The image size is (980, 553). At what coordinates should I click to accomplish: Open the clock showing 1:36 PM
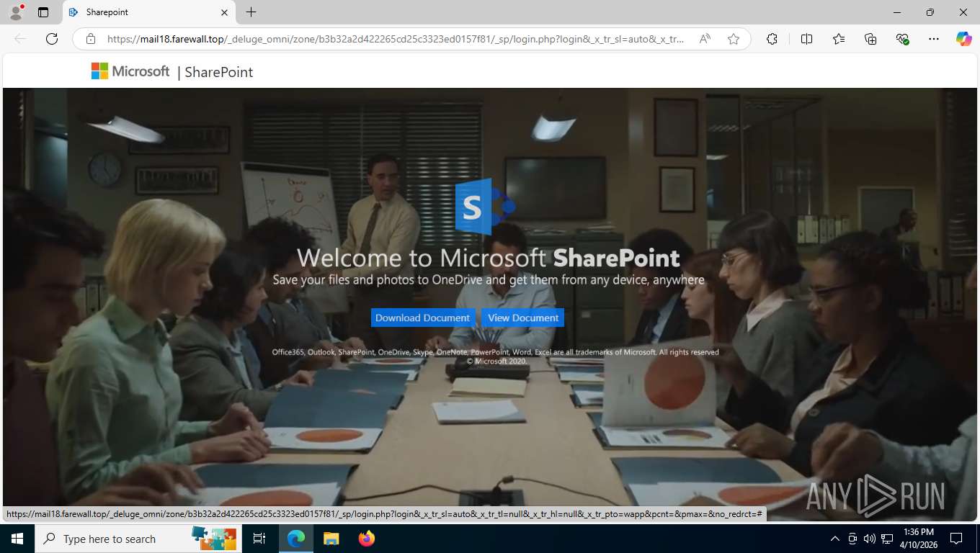click(x=918, y=539)
